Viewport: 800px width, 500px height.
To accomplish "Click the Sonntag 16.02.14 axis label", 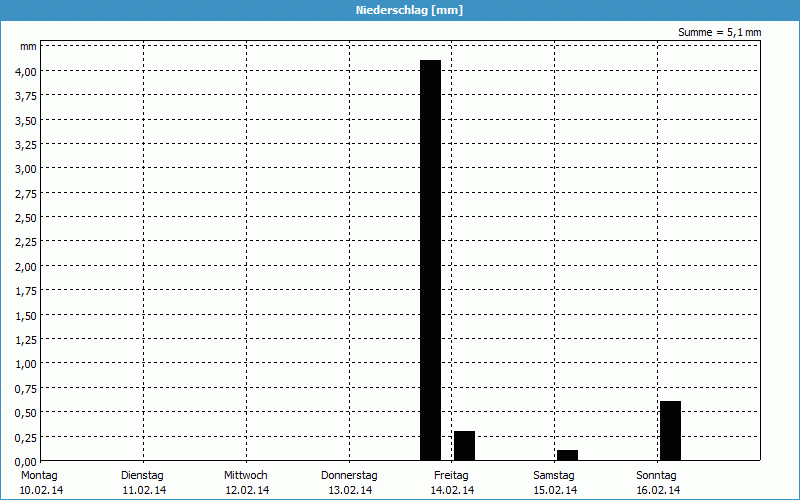I will pyautogui.click(x=658, y=483).
